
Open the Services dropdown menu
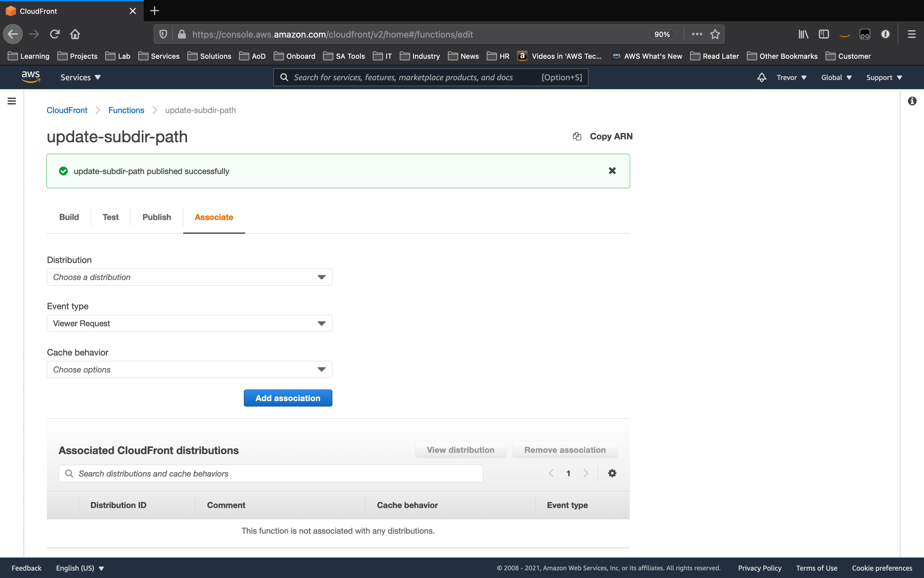coord(81,77)
